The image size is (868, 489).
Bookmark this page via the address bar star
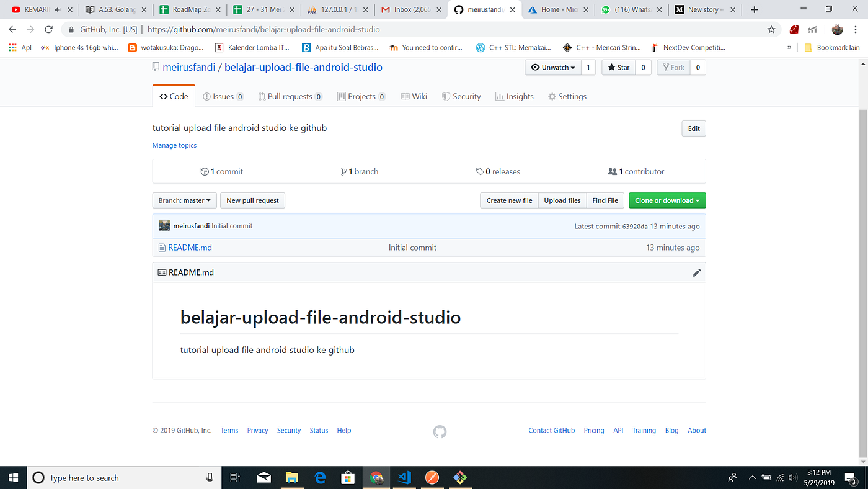pos(771,29)
